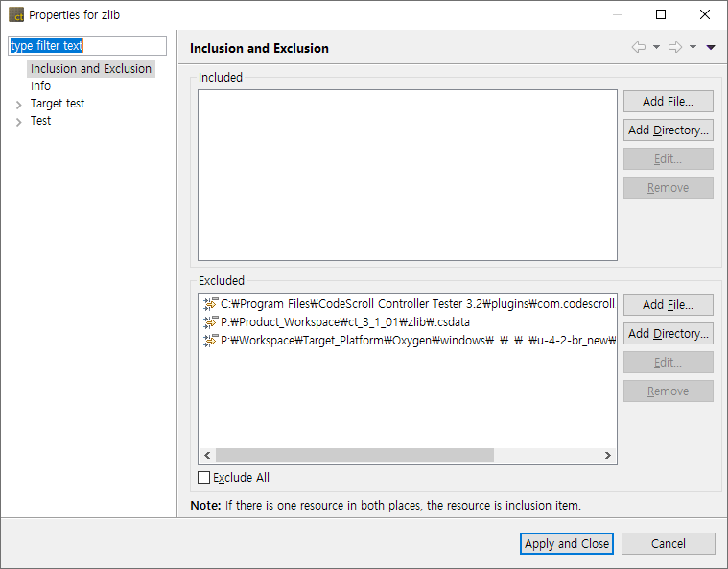Expand the Test tree node

tap(18, 122)
